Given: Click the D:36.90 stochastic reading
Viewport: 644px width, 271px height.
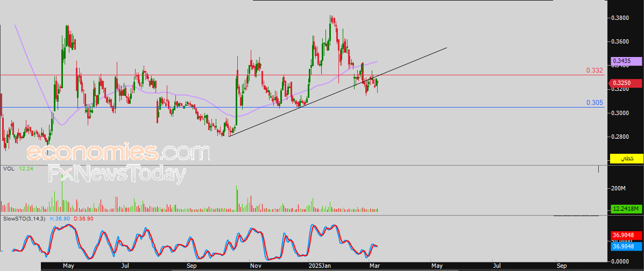Looking at the screenshot, I should coord(83,219).
